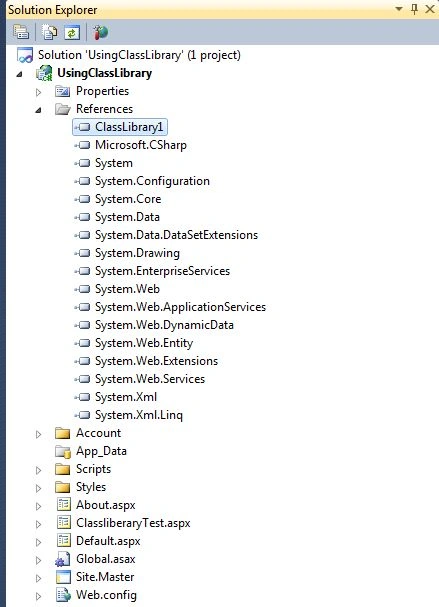This screenshot has height=607, width=439.
Task: Click the Refresh toolbar icon
Action: (72, 32)
